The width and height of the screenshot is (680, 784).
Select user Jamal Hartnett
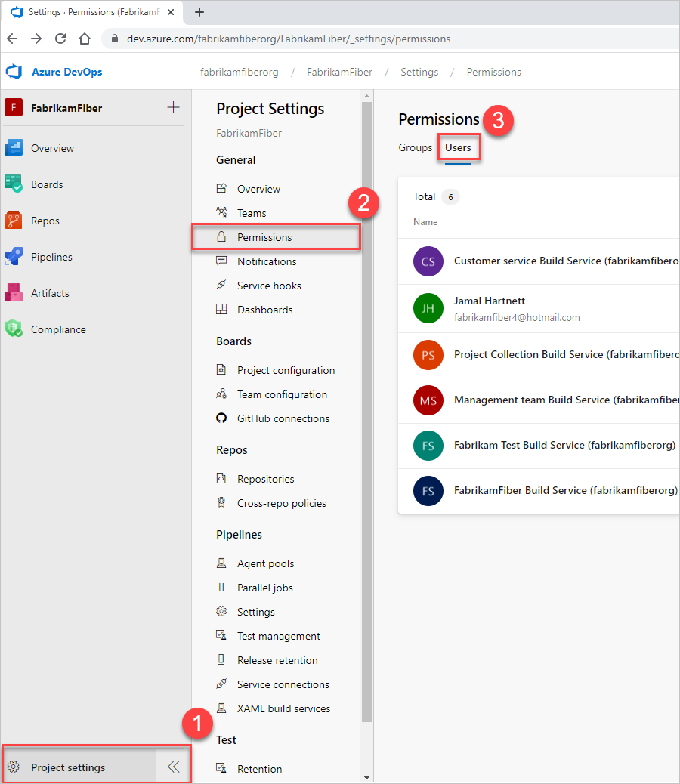[x=489, y=301]
